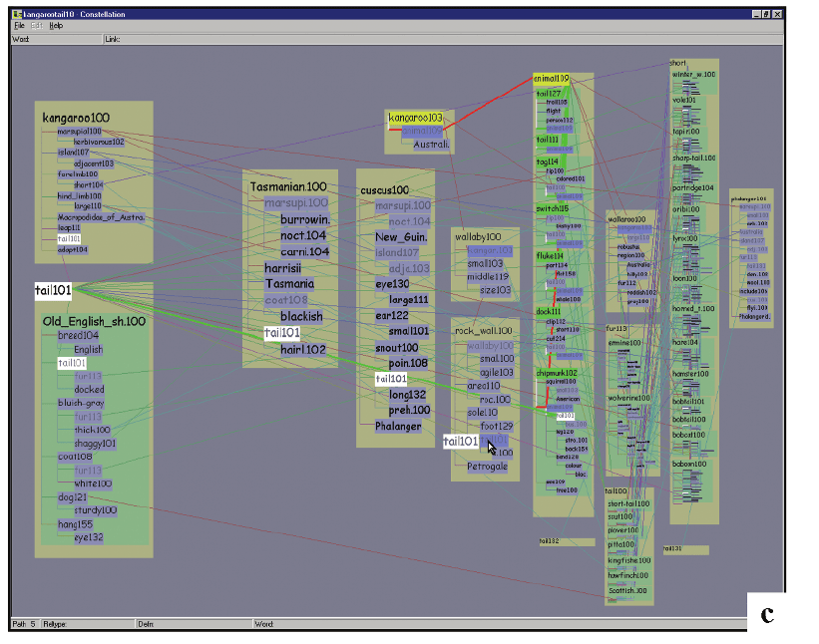Click the burrowin. word in Tasmanian.100
The image size is (819, 644).
pos(304,218)
